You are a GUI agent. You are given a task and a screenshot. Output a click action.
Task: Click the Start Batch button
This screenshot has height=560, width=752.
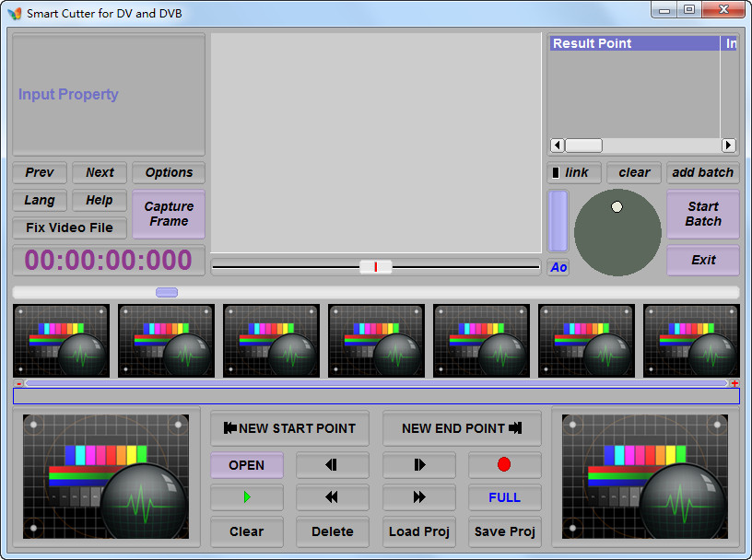coord(702,214)
